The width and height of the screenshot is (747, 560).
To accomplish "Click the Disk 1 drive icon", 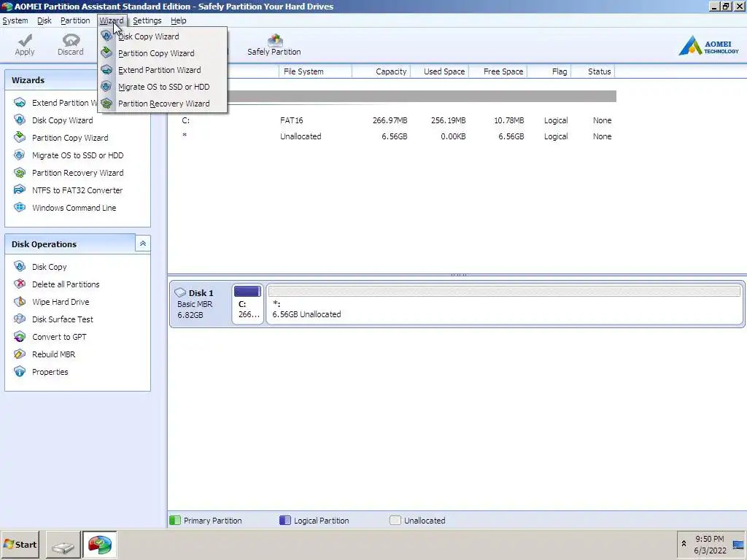I will point(180,292).
